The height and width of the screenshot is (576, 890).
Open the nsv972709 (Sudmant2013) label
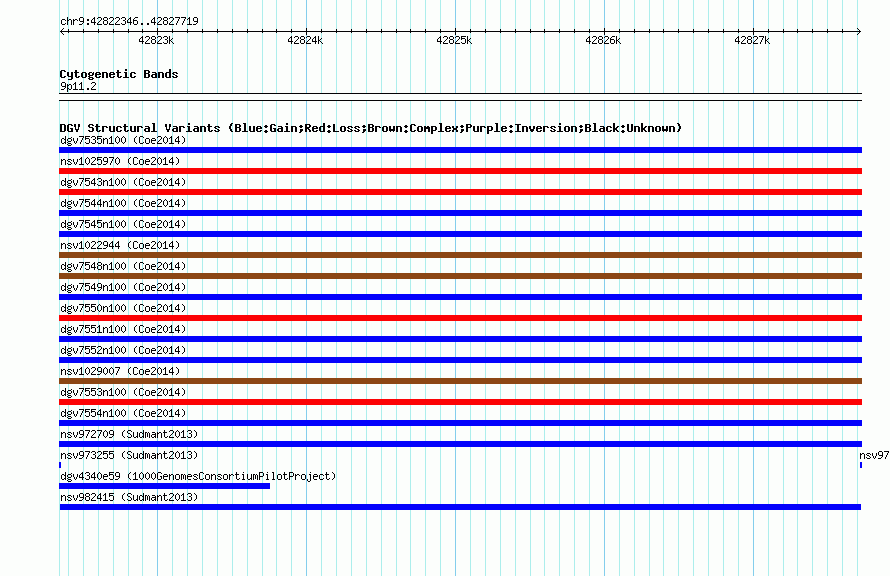point(129,434)
